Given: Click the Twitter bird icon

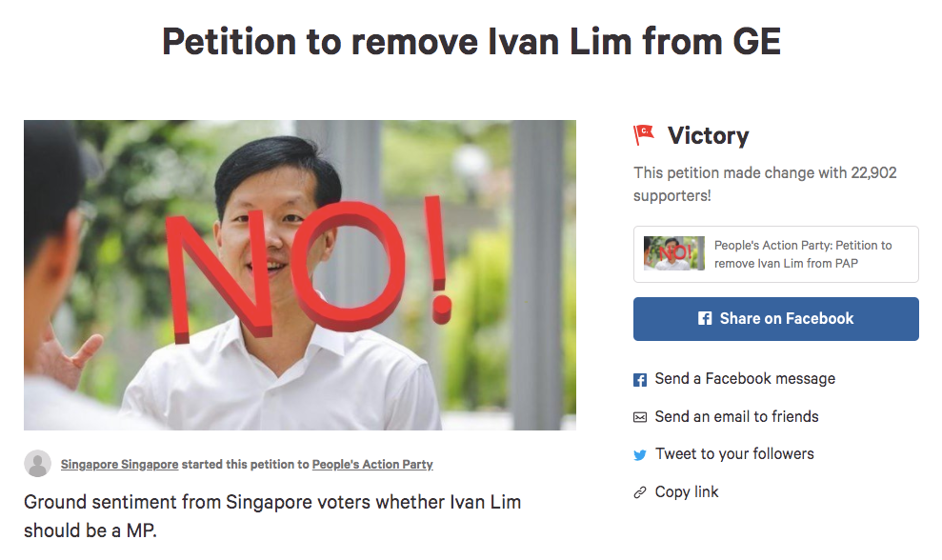Looking at the screenshot, I should click(x=640, y=455).
